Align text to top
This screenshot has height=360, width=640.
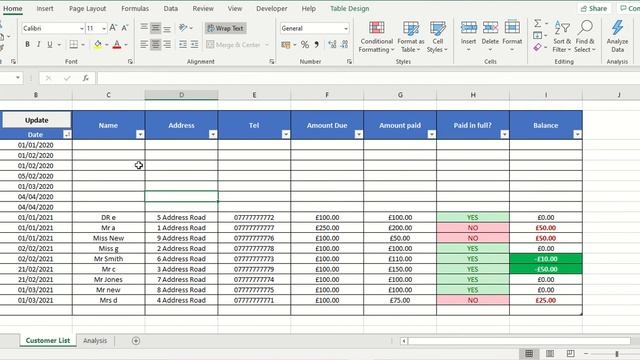tap(144, 28)
